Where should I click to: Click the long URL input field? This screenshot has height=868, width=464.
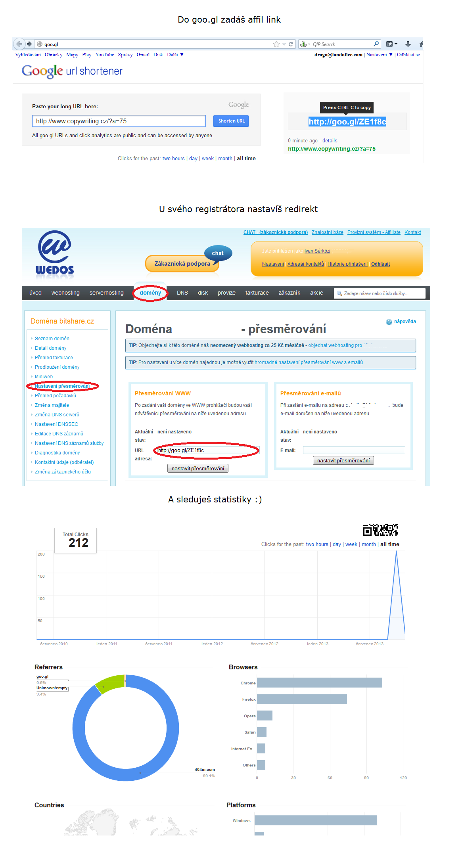click(119, 121)
